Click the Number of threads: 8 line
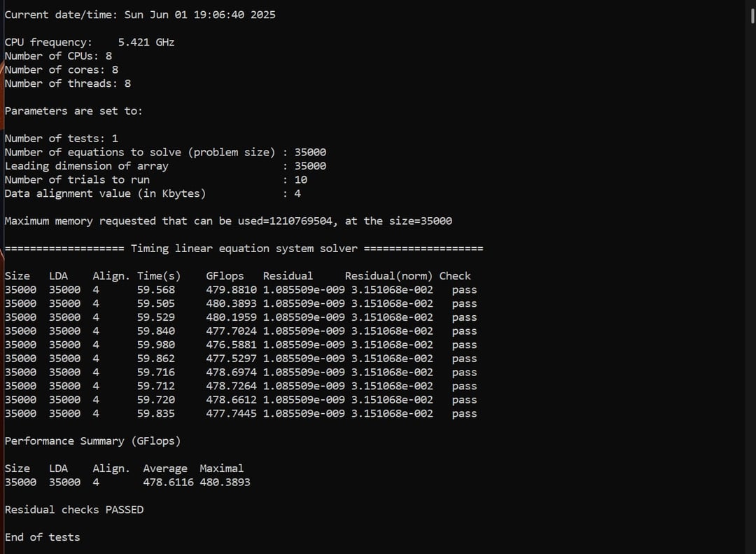The height and width of the screenshot is (554, 756). click(68, 83)
